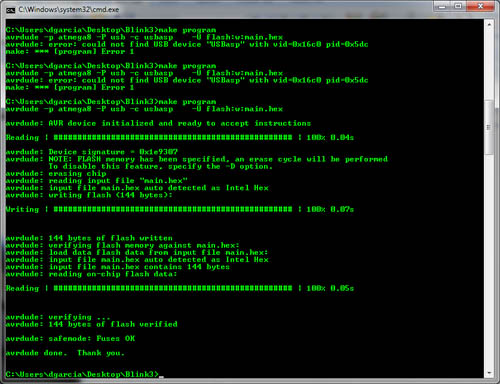Screen dimensions: 500x384
Task: Click the 'avrdude: verifying ...' line
Action: pos(58,317)
